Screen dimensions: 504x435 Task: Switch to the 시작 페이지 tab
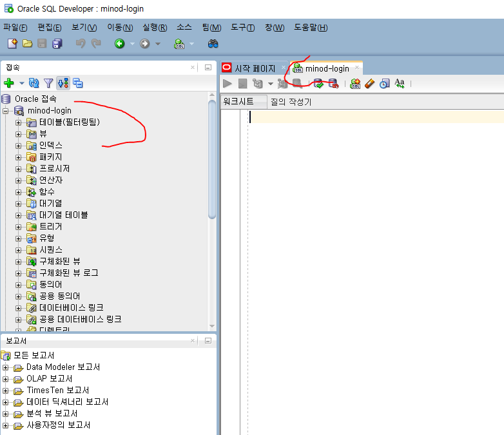pos(255,68)
